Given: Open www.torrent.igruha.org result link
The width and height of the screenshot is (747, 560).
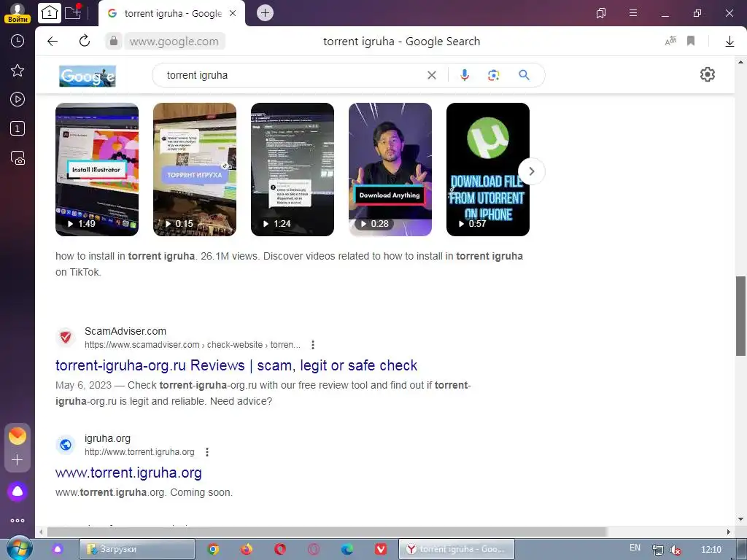Looking at the screenshot, I should 128,472.
